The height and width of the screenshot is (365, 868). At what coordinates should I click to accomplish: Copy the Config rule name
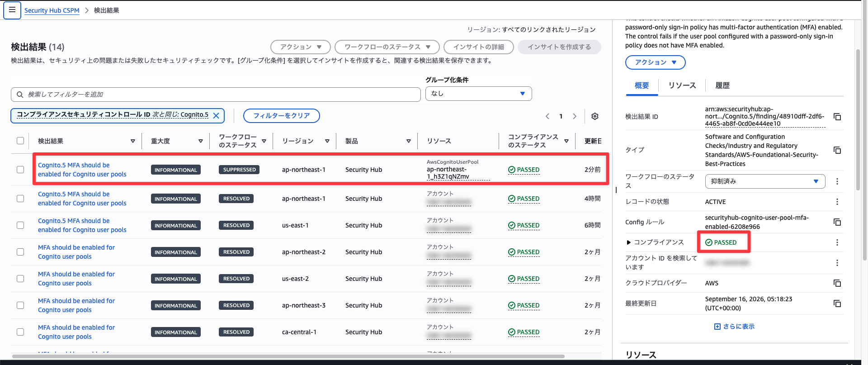(837, 222)
